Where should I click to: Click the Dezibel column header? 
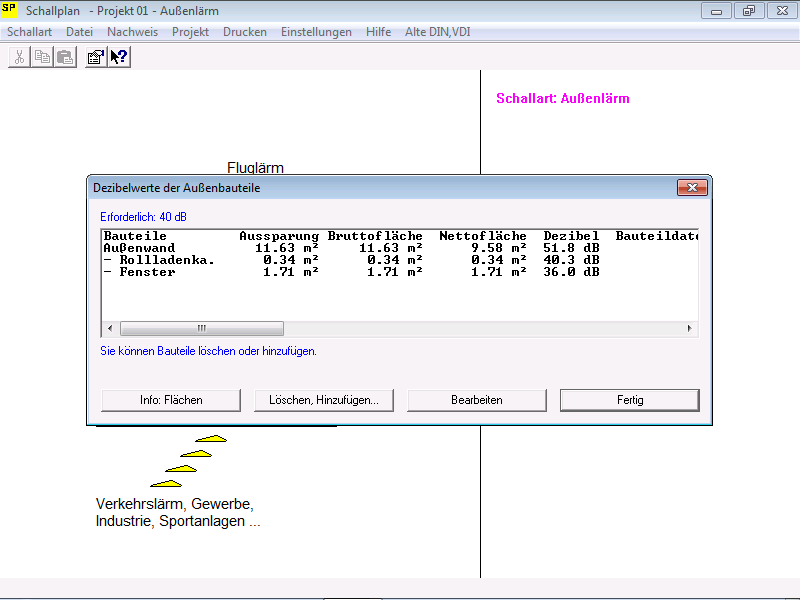coord(571,236)
